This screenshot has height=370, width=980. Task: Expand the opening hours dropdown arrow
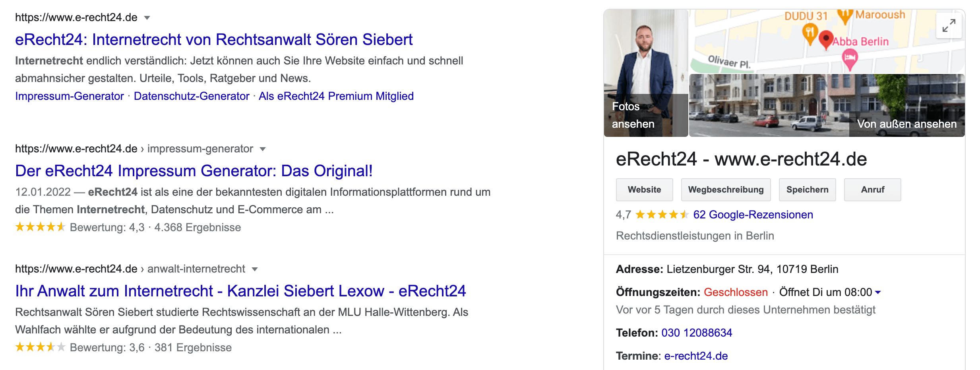(878, 292)
